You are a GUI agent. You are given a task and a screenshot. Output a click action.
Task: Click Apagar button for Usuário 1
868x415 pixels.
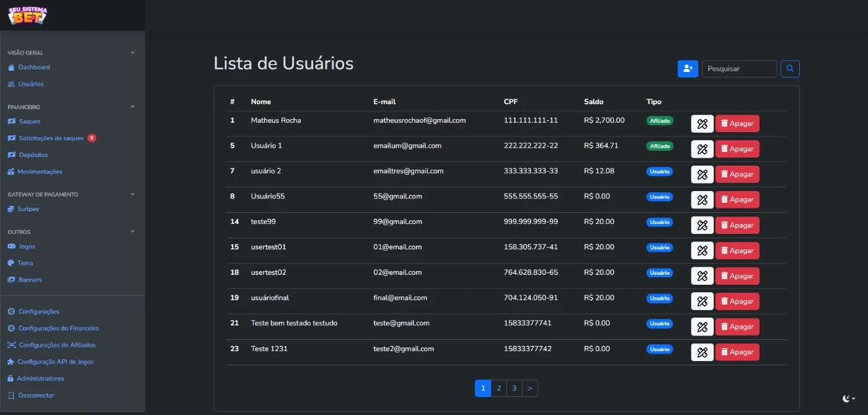(737, 149)
